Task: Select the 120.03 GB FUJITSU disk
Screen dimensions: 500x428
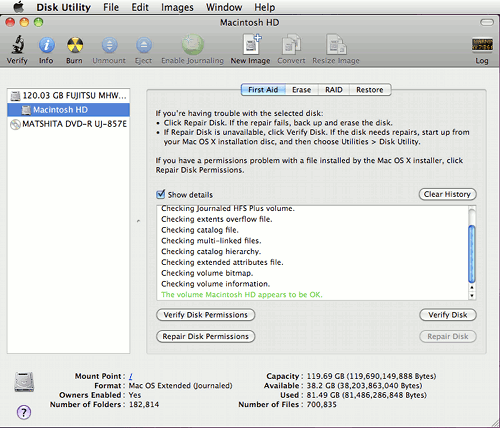Action: pyautogui.click(x=69, y=96)
